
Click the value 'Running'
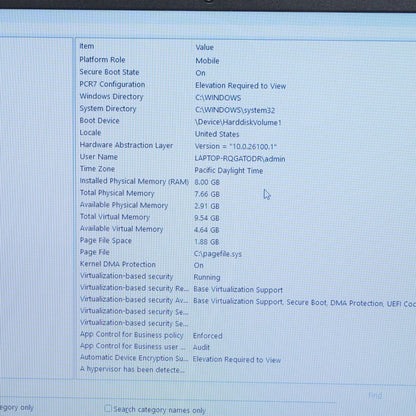click(x=207, y=277)
